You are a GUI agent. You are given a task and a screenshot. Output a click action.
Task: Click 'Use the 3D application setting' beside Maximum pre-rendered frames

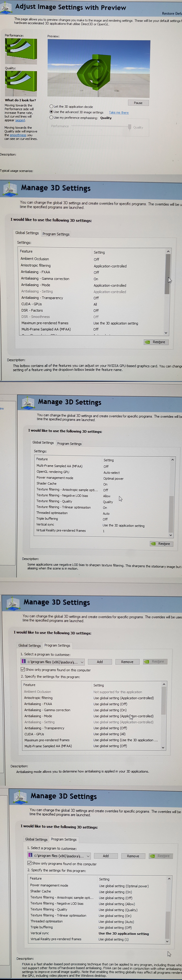[x=116, y=323]
